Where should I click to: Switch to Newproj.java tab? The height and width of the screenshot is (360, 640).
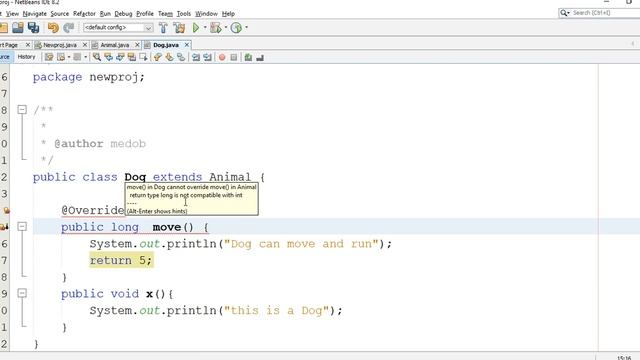click(x=60, y=45)
